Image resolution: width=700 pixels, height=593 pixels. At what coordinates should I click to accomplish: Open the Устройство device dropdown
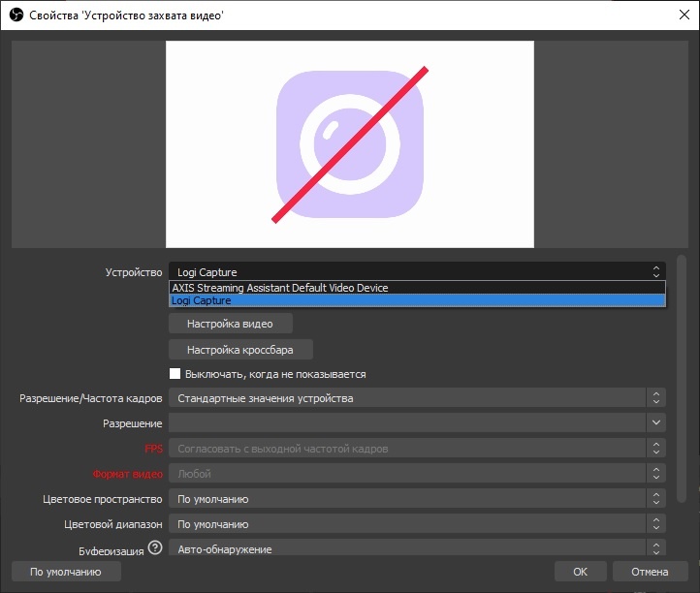point(417,271)
